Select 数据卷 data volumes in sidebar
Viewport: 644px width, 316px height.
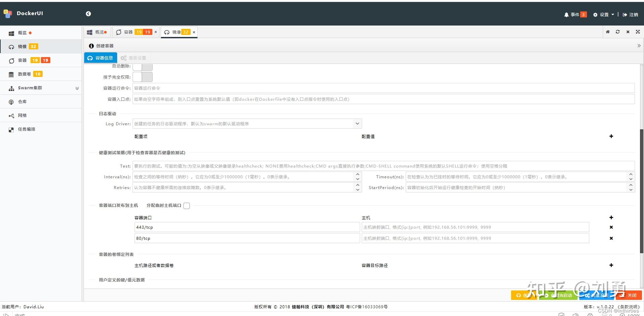click(x=25, y=74)
